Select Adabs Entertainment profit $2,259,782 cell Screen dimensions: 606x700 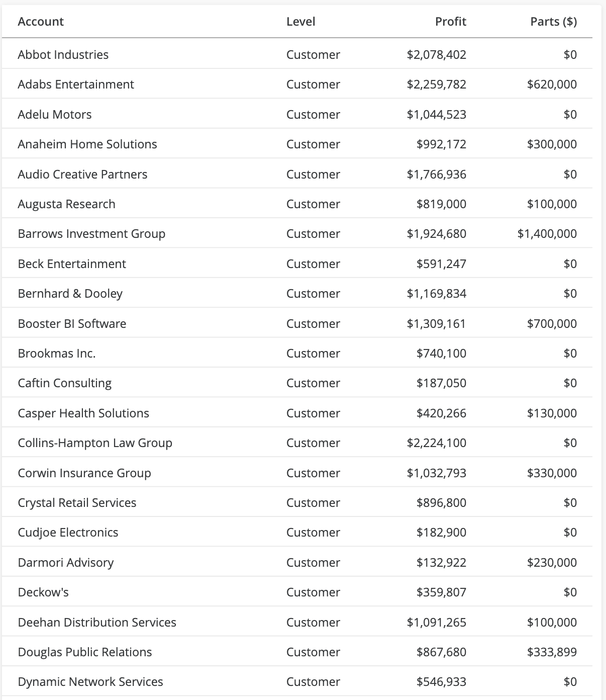click(436, 84)
